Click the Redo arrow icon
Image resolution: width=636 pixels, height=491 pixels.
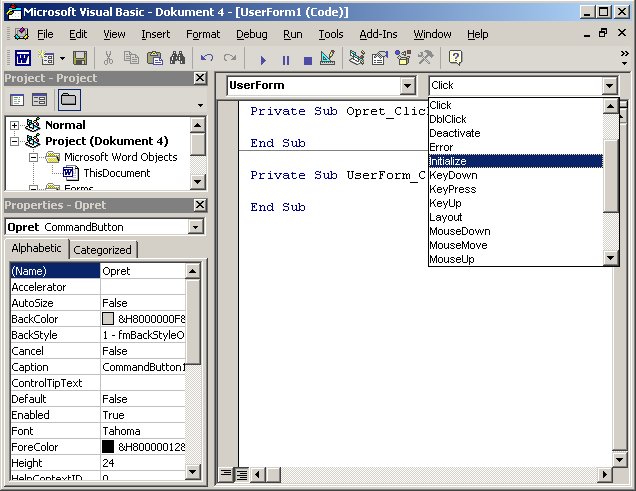tap(230, 58)
